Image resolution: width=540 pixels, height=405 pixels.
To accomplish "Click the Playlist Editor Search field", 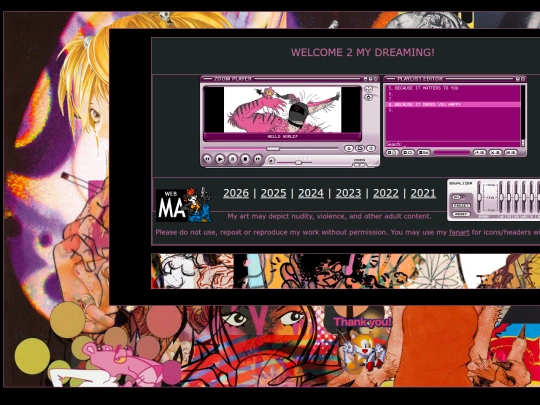I will tap(453, 144).
